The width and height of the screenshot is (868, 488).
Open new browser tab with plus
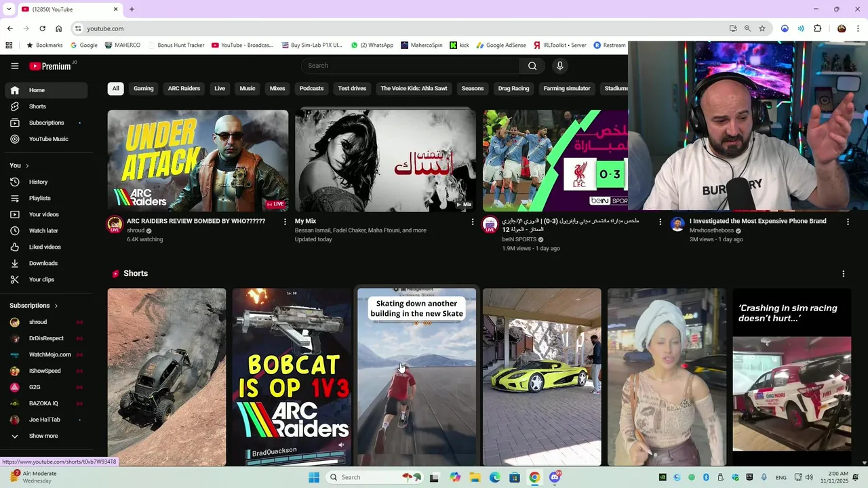pos(132,9)
